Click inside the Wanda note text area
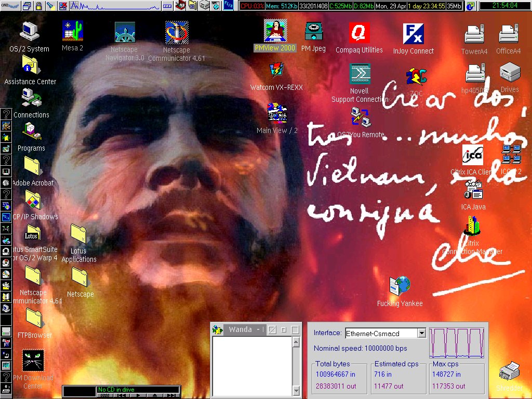Screen dimensions: 532x399 point(252,366)
